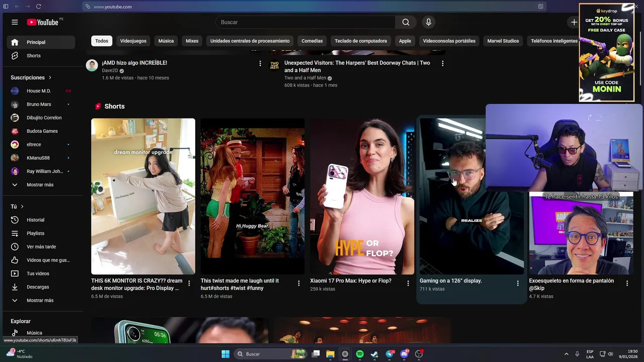This screenshot has width=644, height=362.
Task: Expand Mostrar más under Suscripciones
Action: 41,185
